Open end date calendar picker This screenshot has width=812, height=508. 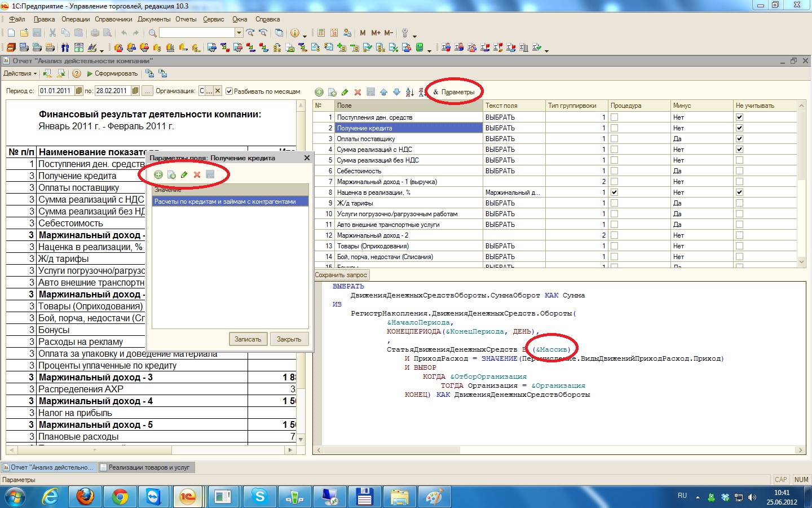pyautogui.click(x=135, y=91)
